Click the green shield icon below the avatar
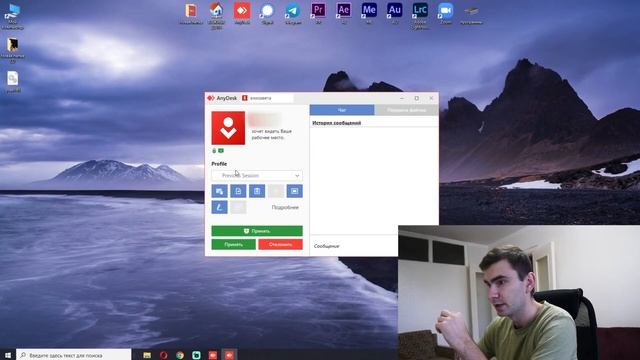This screenshot has width=640, height=360. tap(221, 151)
